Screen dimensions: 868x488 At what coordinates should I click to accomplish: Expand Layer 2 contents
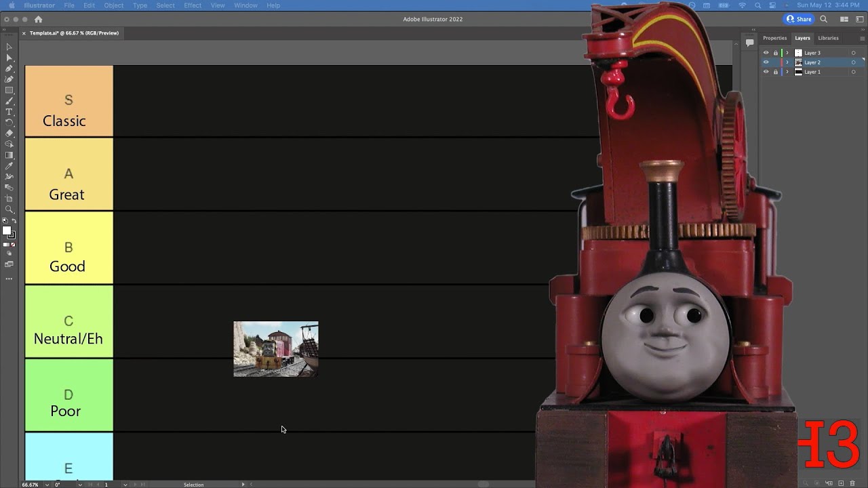[787, 62]
